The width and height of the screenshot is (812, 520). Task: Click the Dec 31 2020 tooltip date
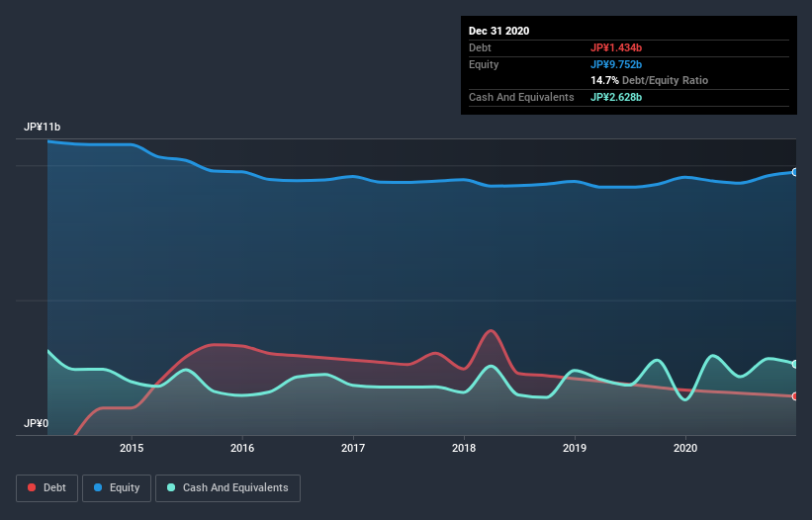pos(499,31)
